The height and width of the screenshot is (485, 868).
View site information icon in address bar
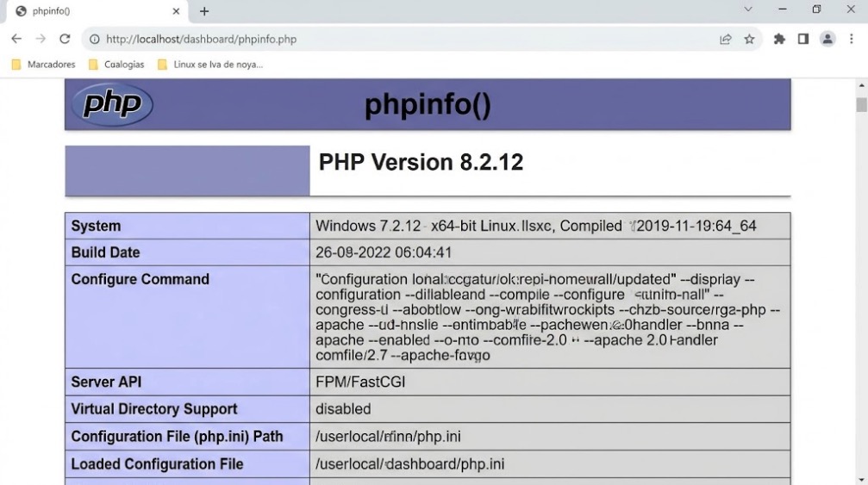pos(95,40)
